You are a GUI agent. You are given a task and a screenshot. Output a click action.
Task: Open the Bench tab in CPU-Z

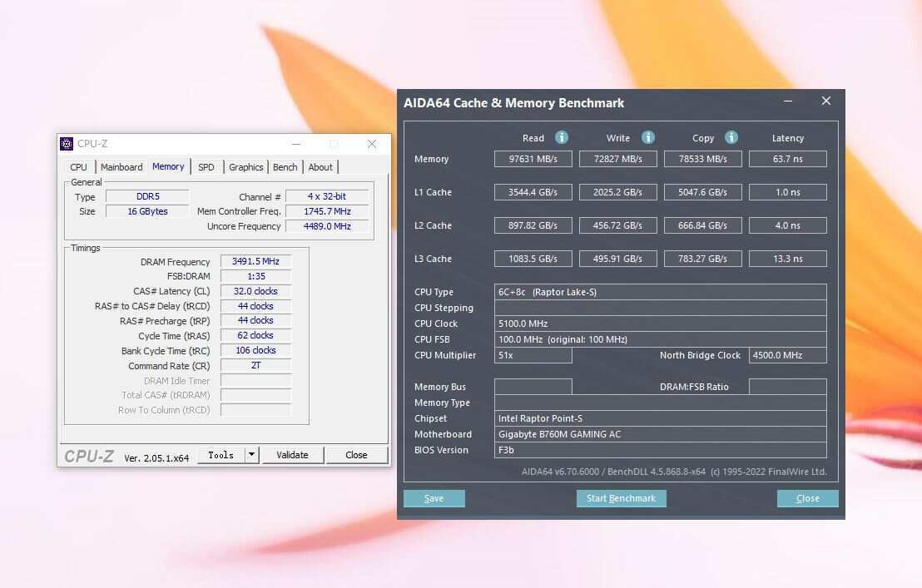(285, 167)
